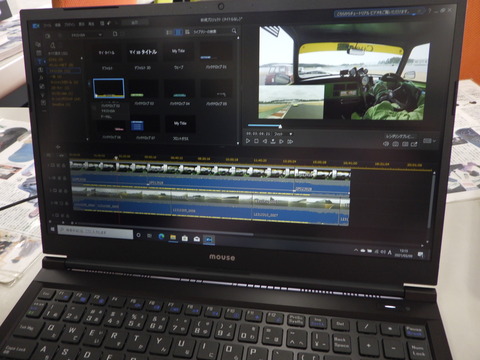The image size is (480, 360).
Task: Show hidden system tray icons chevron
Action: 356,250
